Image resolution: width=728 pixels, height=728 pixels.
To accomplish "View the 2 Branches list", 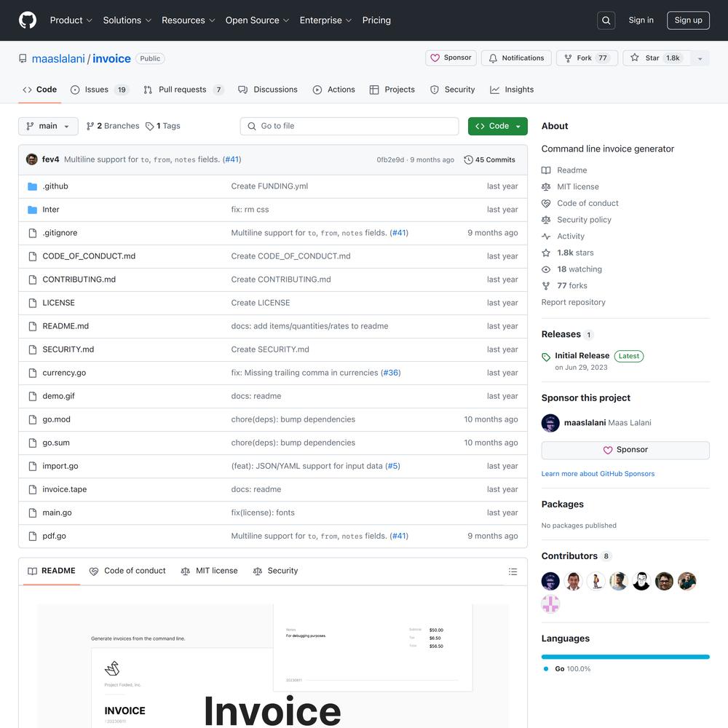I will 113,126.
